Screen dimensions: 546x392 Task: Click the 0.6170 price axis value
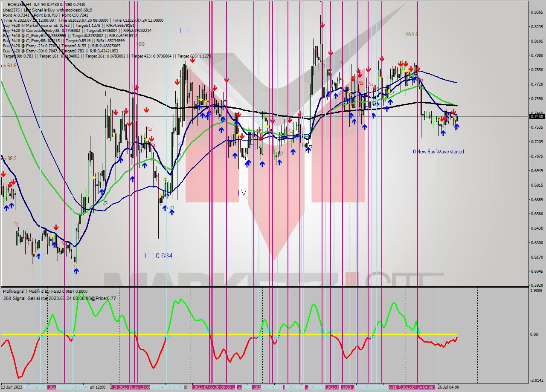(537, 257)
